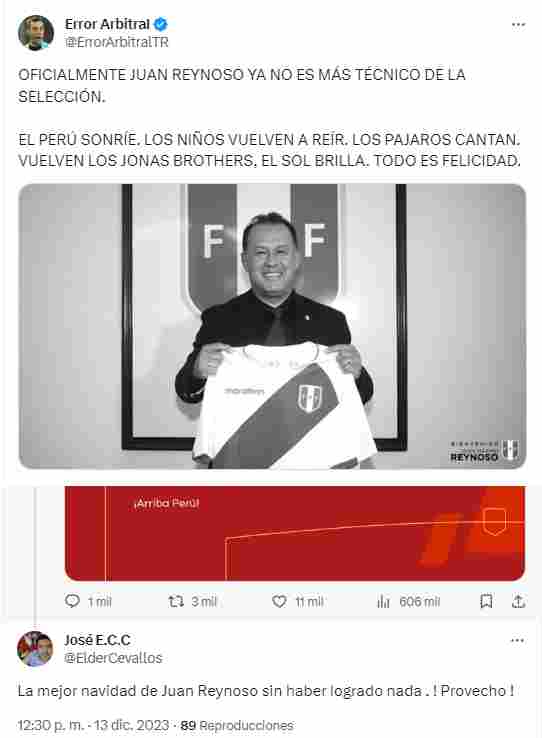542x738 pixels.
Task: Retweet the post with 3 mil reposts
Action: pos(176,601)
